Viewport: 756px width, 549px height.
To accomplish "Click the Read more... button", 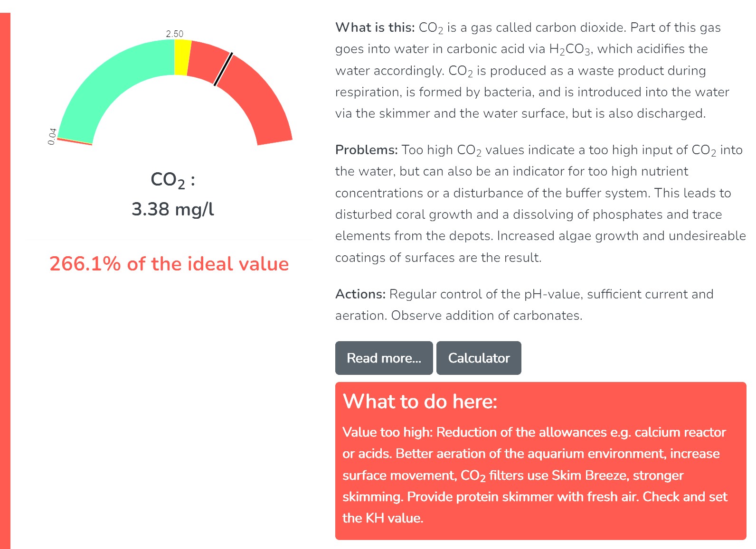I will tap(384, 358).
